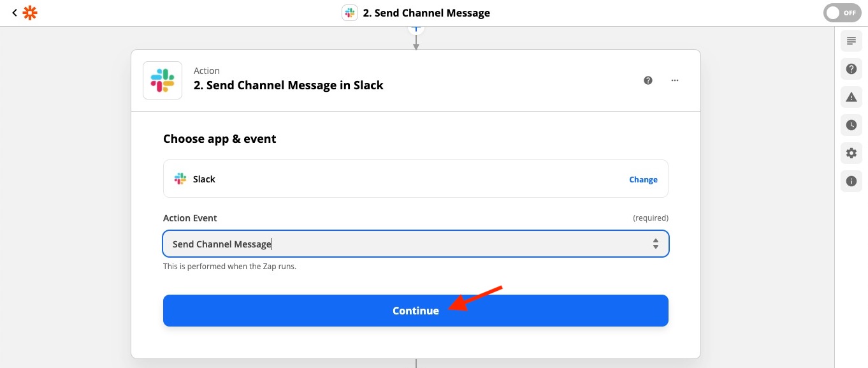Click the Slack icon beside the Zap title
The height and width of the screenshot is (368, 868).
(350, 13)
